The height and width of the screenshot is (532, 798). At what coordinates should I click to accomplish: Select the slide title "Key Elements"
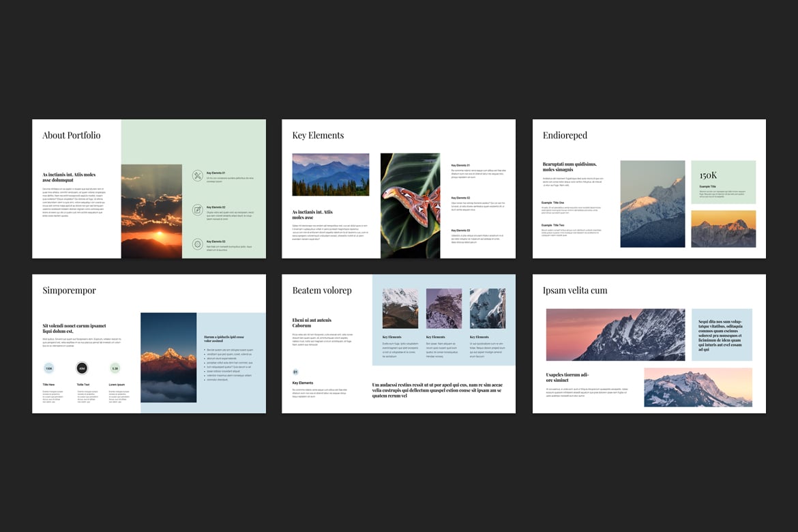pos(318,136)
